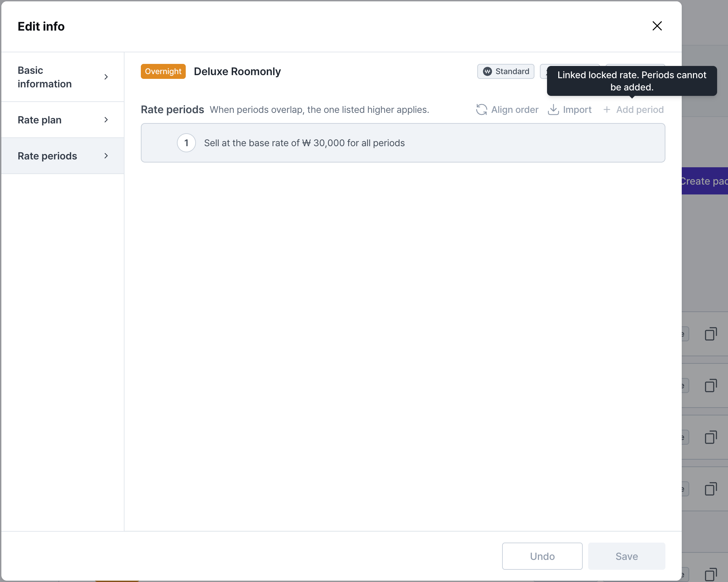This screenshot has width=728, height=582.
Task: Click the disabled Add period label
Action: [x=640, y=110]
